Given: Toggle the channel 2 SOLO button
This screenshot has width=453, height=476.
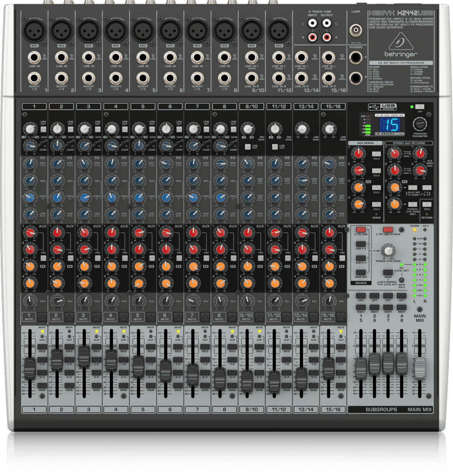Looking at the screenshot, I should [69, 347].
